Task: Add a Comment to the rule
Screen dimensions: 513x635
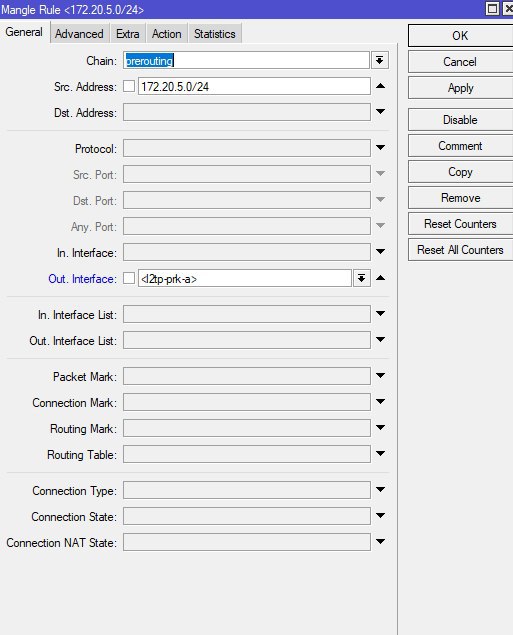Action: point(460,146)
